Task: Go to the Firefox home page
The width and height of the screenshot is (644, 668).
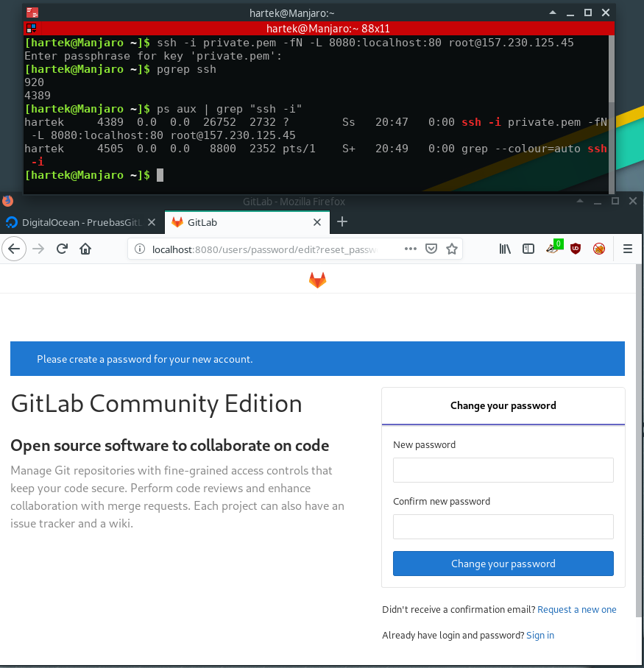Action: click(85, 249)
